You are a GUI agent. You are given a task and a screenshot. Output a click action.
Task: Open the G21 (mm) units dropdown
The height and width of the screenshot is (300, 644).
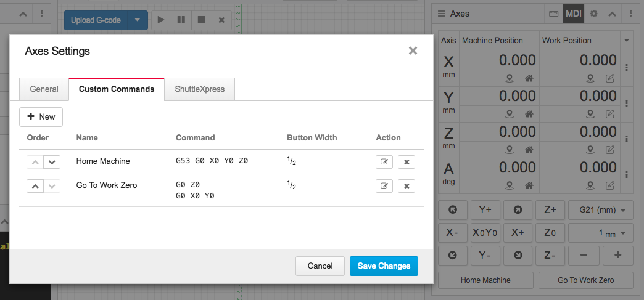click(601, 210)
